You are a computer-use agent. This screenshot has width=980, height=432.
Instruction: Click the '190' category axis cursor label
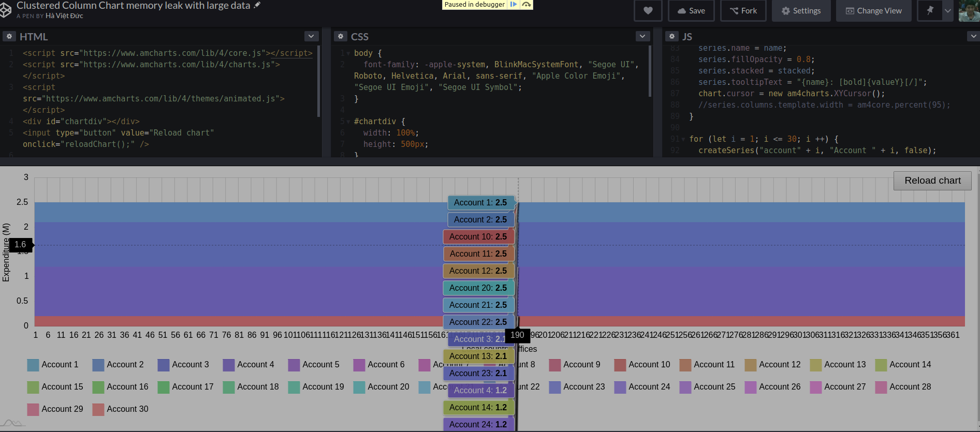tap(517, 335)
